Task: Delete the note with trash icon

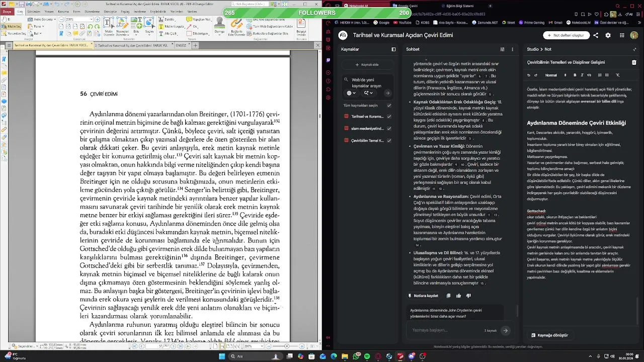Action: click(x=634, y=62)
